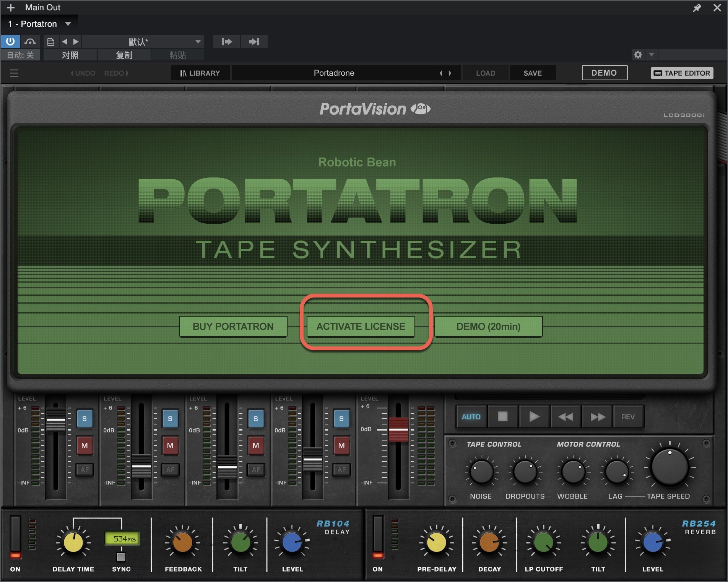Click the automation mode headphone-shaped icon
The height and width of the screenshot is (582, 728).
coord(30,41)
